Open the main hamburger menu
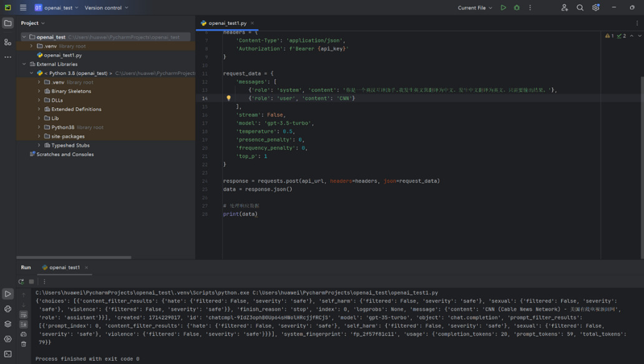 tap(23, 7)
